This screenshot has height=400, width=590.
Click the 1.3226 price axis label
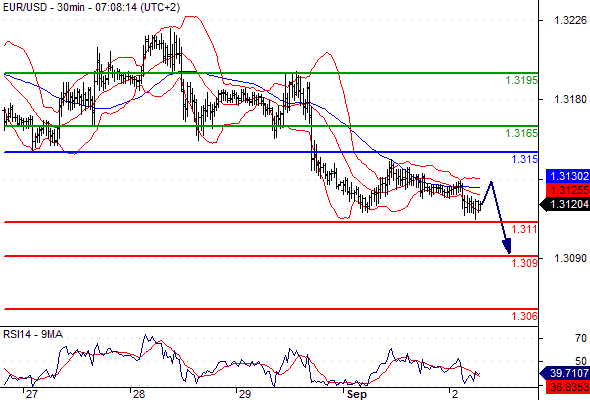point(570,20)
